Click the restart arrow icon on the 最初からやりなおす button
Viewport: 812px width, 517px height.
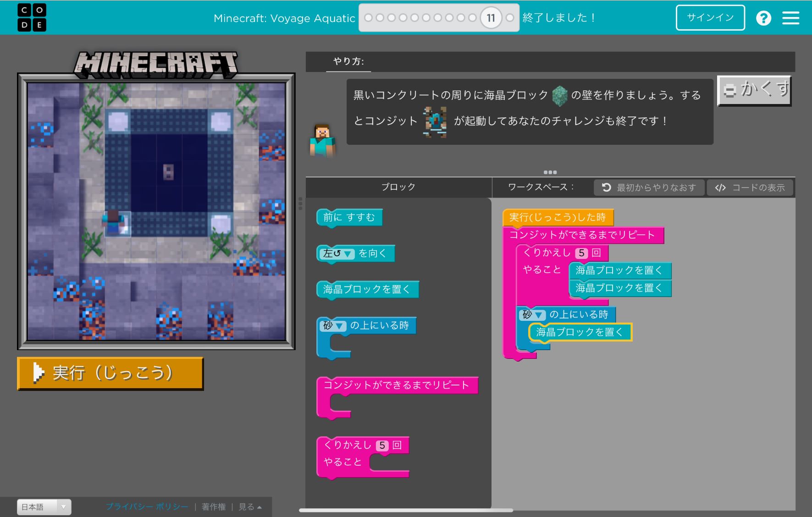(x=606, y=187)
